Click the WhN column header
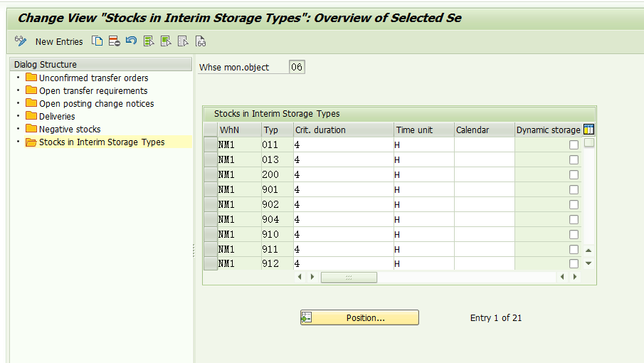Image resolution: width=644 pixels, height=363 pixels. click(239, 130)
